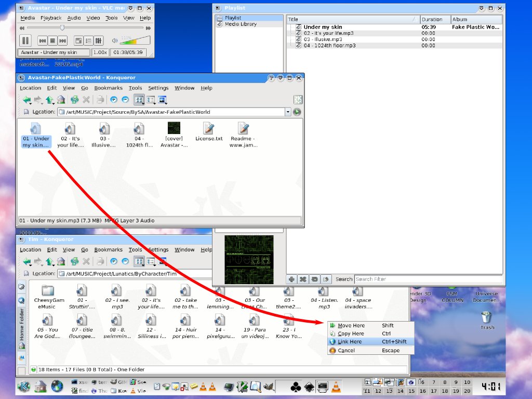The height and width of the screenshot is (399, 532).
Task: Stop playback in VLC
Action: [x=52, y=41]
